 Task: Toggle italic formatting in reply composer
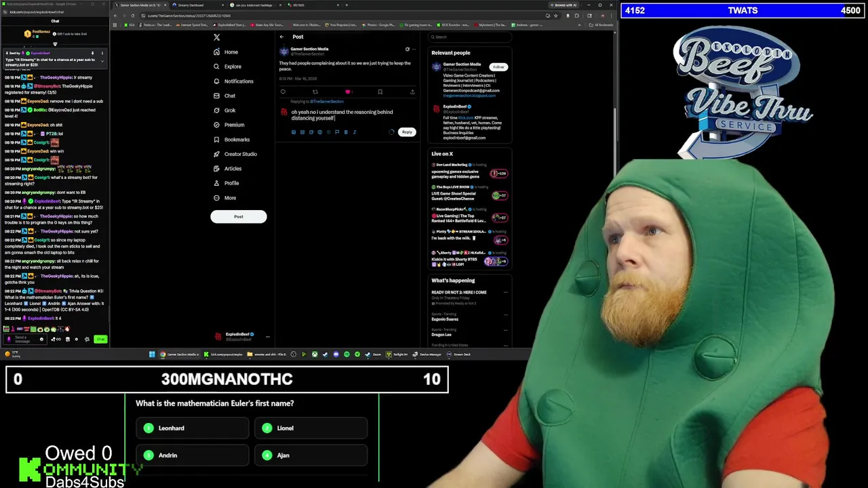point(355,132)
